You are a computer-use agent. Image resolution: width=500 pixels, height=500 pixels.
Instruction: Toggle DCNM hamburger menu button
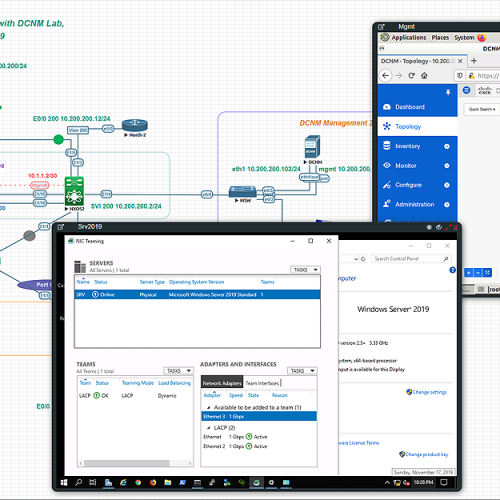(x=466, y=90)
